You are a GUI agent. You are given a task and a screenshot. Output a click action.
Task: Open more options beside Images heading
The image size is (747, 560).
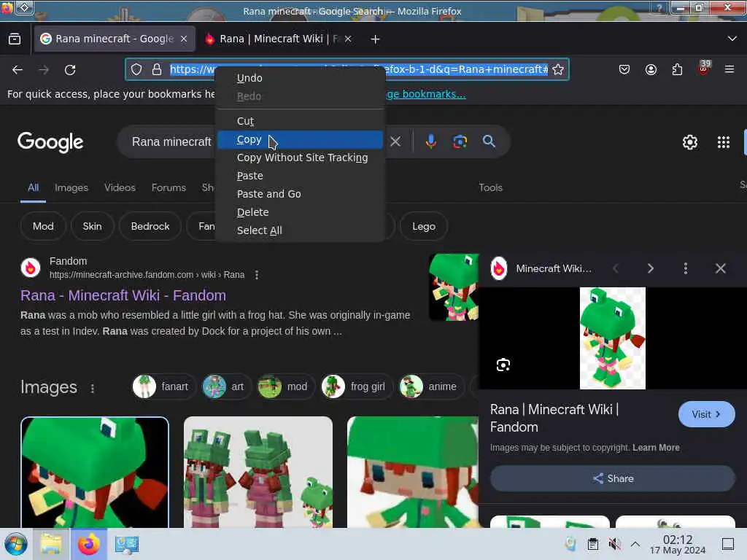(x=93, y=389)
